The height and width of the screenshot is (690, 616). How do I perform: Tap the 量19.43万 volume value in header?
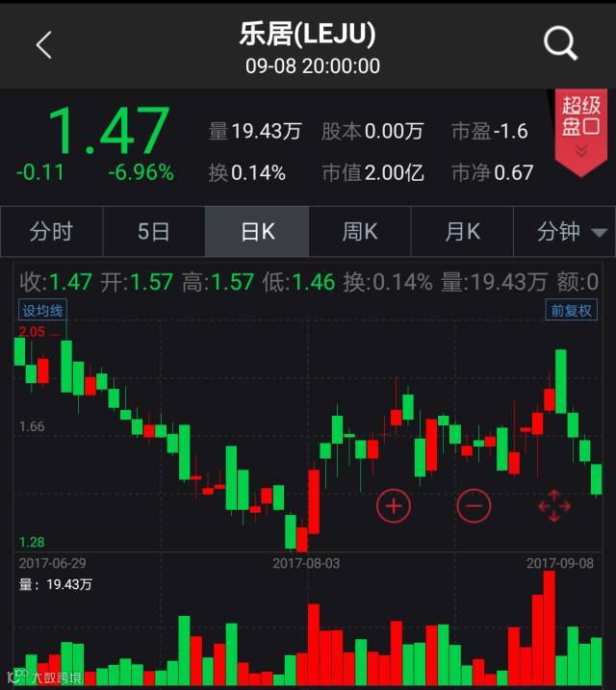[255, 131]
